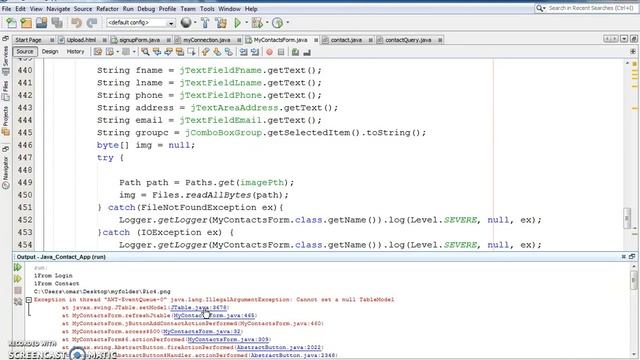The width and height of the screenshot is (640, 360).
Task: Switch to the Upload.html tab
Action: click(x=81, y=40)
